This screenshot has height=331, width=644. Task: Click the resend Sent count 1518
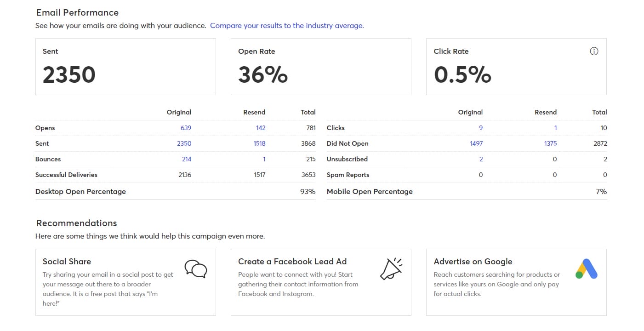[259, 143]
